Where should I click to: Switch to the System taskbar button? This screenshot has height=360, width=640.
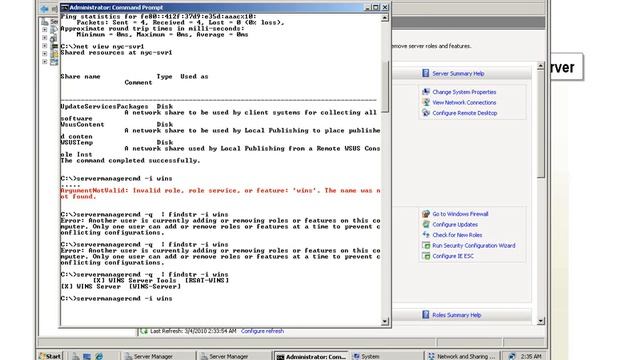(x=387, y=356)
